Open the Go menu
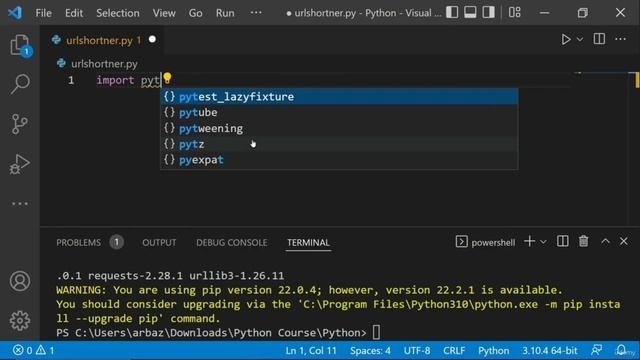This screenshot has height=360, width=640. 196,13
